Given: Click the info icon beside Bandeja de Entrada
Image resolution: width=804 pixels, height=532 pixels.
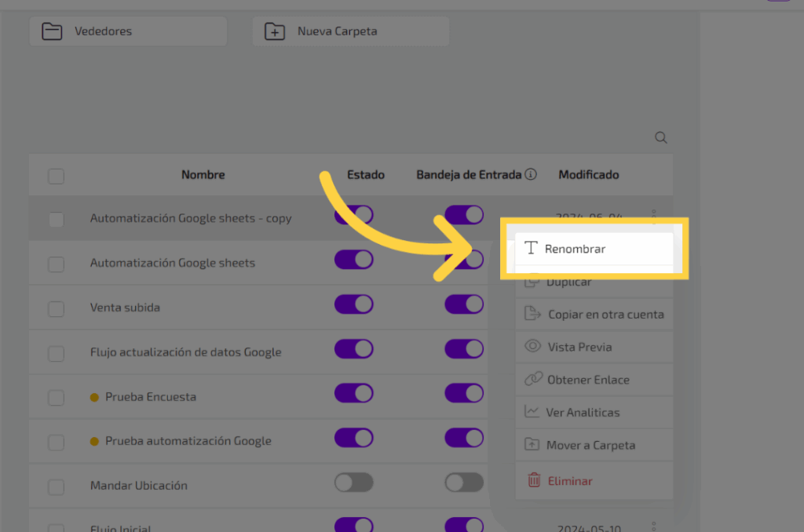Looking at the screenshot, I should tap(531, 174).
